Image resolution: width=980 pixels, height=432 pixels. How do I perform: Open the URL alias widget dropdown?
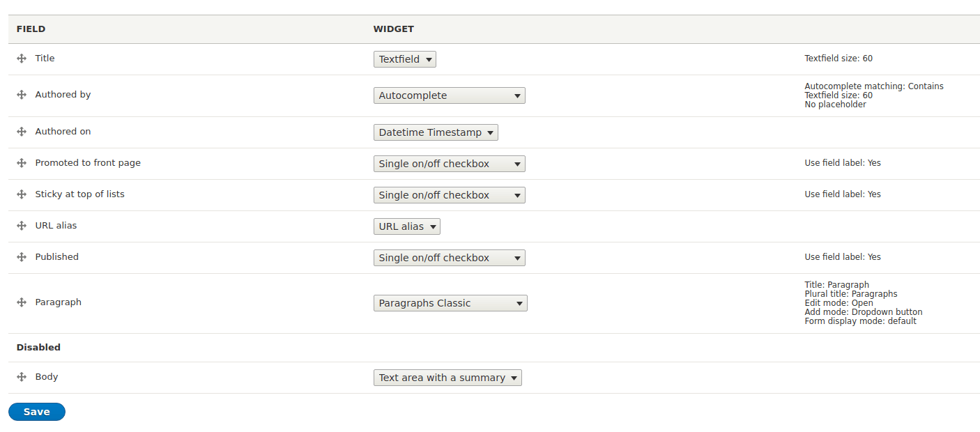point(406,226)
